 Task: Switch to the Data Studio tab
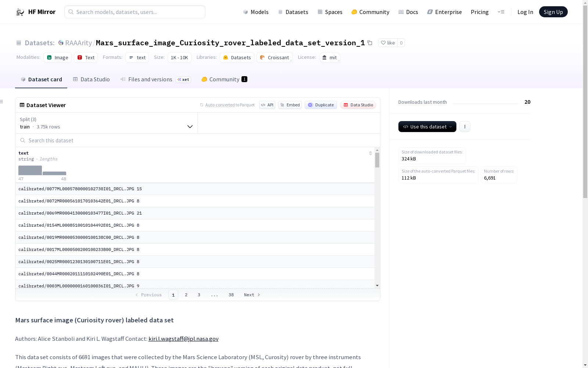(91, 79)
